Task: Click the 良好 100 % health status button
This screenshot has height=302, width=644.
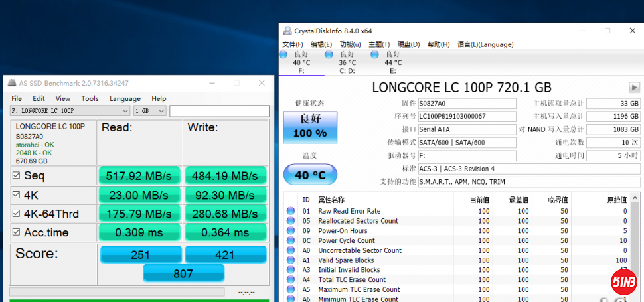Action: click(x=310, y=127)
